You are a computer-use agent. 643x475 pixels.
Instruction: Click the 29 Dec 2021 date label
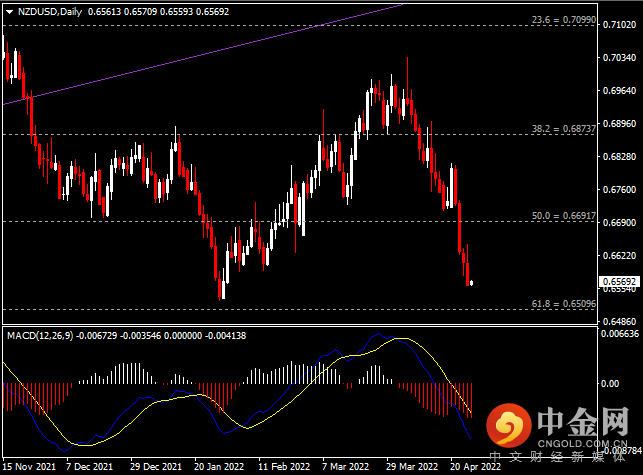(156, 467)
